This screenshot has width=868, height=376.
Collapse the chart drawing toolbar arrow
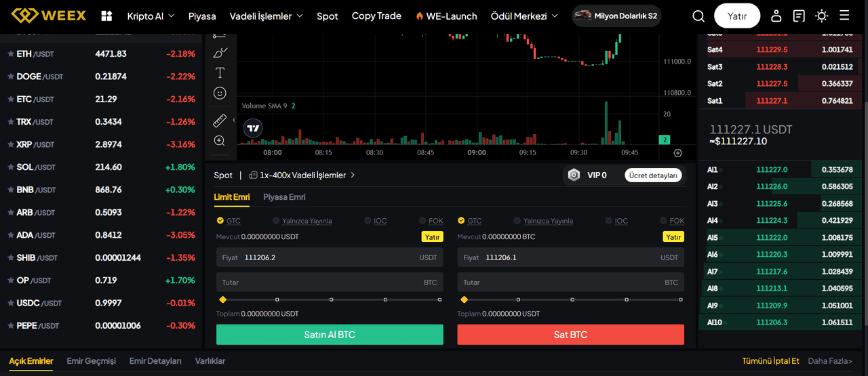coord(234,121)
